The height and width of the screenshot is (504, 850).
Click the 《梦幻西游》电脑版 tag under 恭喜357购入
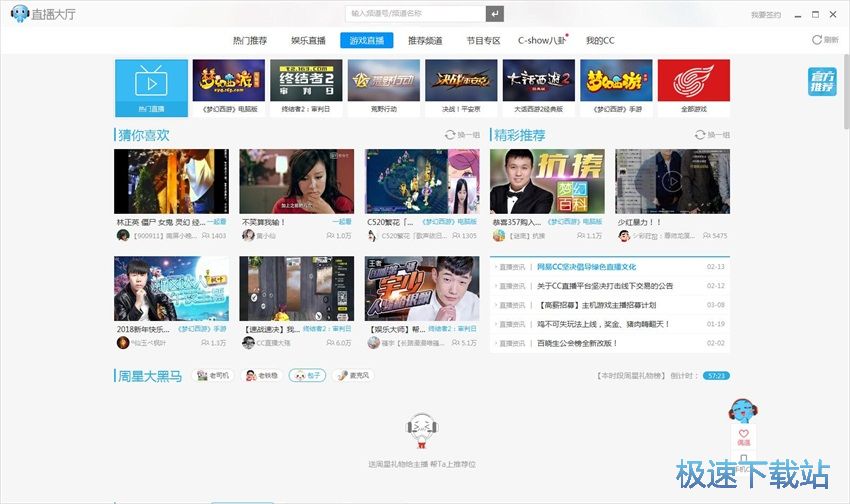click(575, 222)
